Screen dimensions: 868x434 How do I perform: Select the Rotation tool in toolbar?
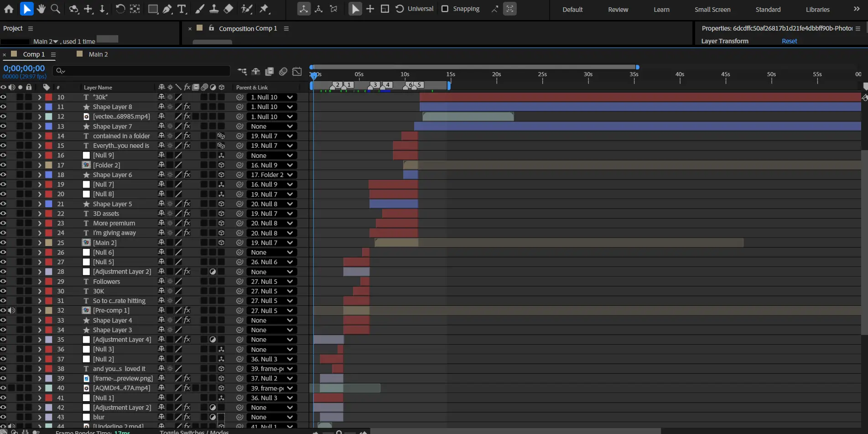coord(120,9)
